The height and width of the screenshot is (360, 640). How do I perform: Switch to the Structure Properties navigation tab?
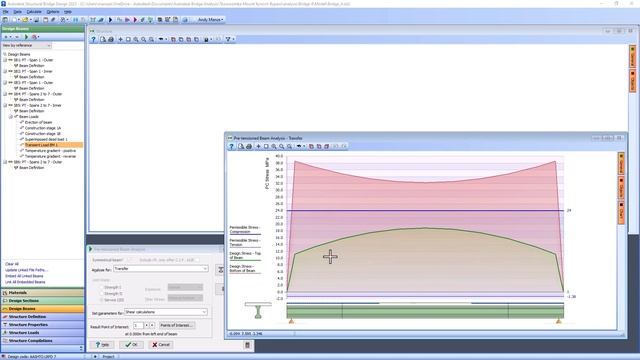coord(42,325)
